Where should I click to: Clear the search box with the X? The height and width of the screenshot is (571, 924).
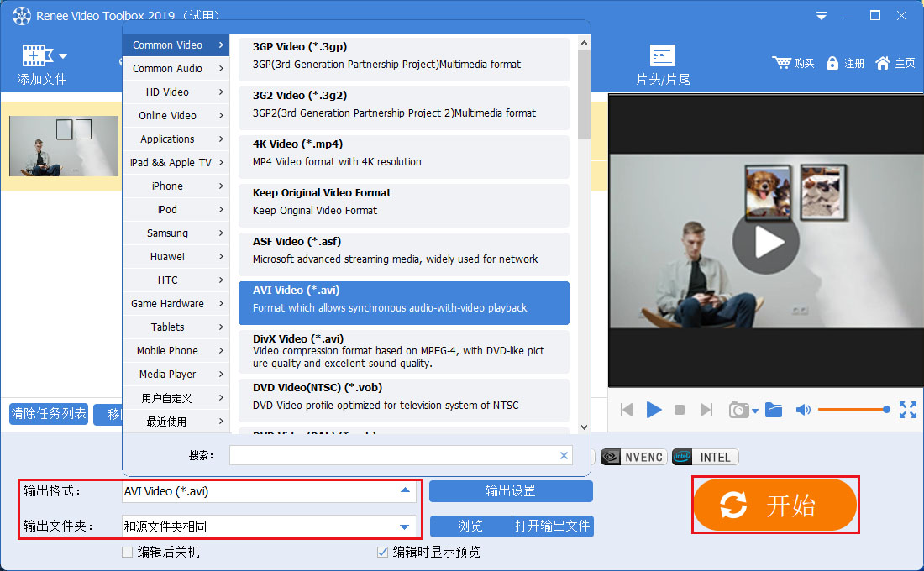coord(564,455)
